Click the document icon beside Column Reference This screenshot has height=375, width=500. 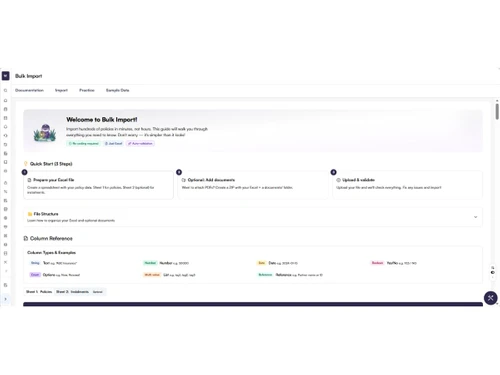[x=26, y=238]
